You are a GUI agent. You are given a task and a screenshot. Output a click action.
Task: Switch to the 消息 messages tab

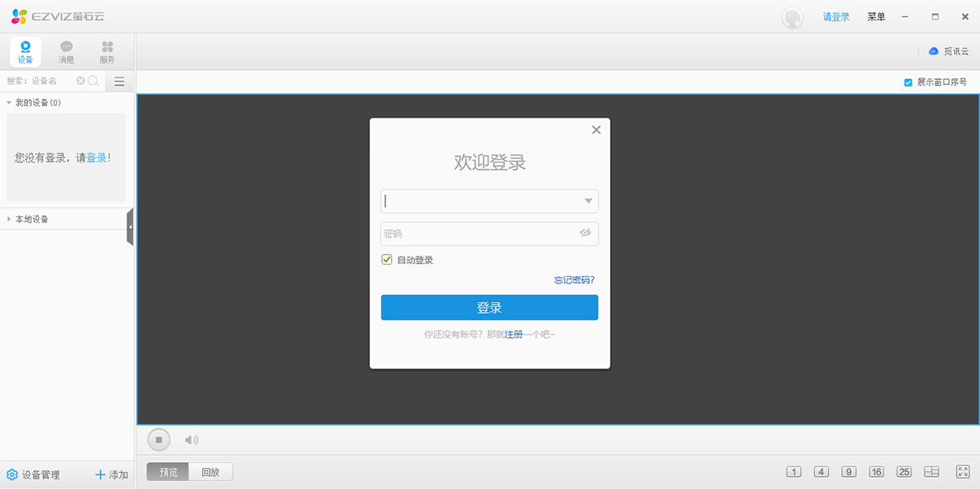coord(66,51)
